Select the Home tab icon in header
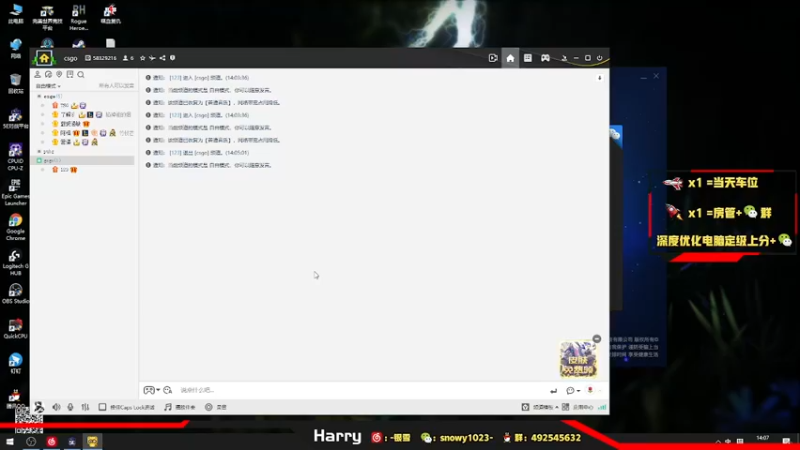 [x=510, y=58]
